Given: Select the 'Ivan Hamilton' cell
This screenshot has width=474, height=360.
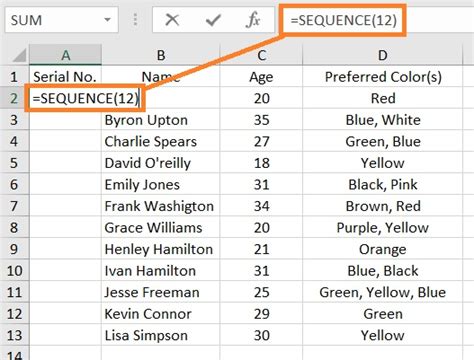Looking at the screenshot, I should [x=161, y=271].
